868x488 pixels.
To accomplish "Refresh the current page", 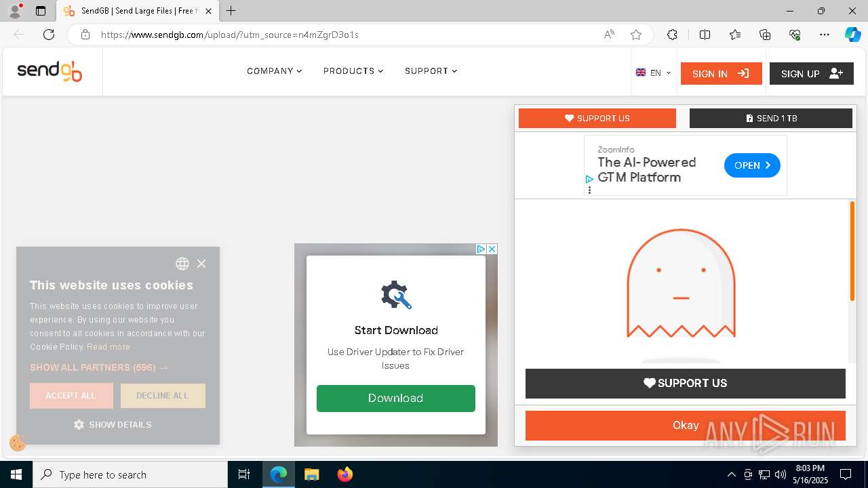I will pyautogui.click(x=49, y=35).
